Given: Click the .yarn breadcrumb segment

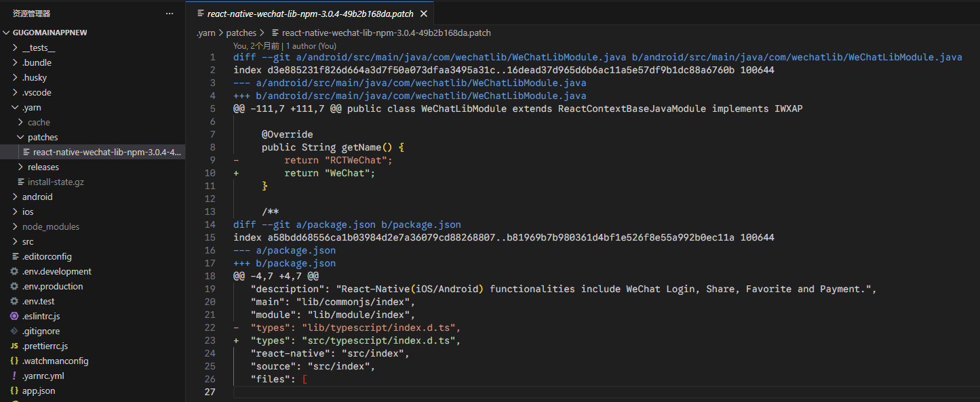Looking at the screenshot, I should 207,33.
